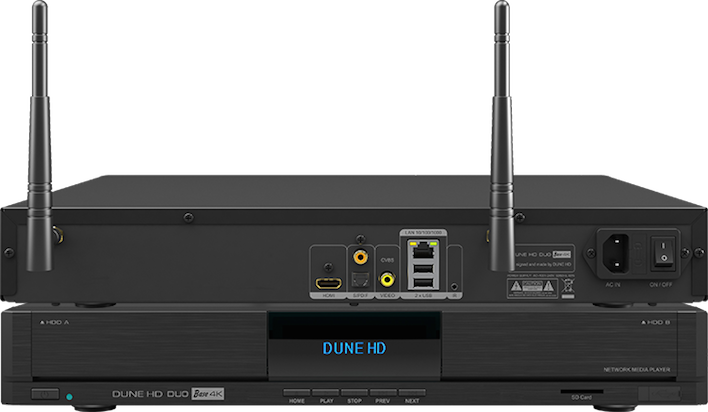Click the crossed-out bin WEEE symbol
708x412 pixels.
[568, 288]
